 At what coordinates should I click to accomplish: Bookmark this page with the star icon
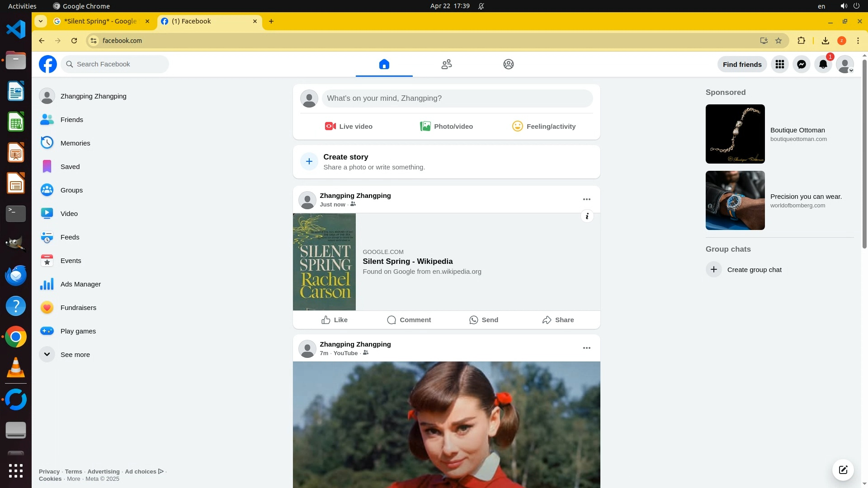778,41
